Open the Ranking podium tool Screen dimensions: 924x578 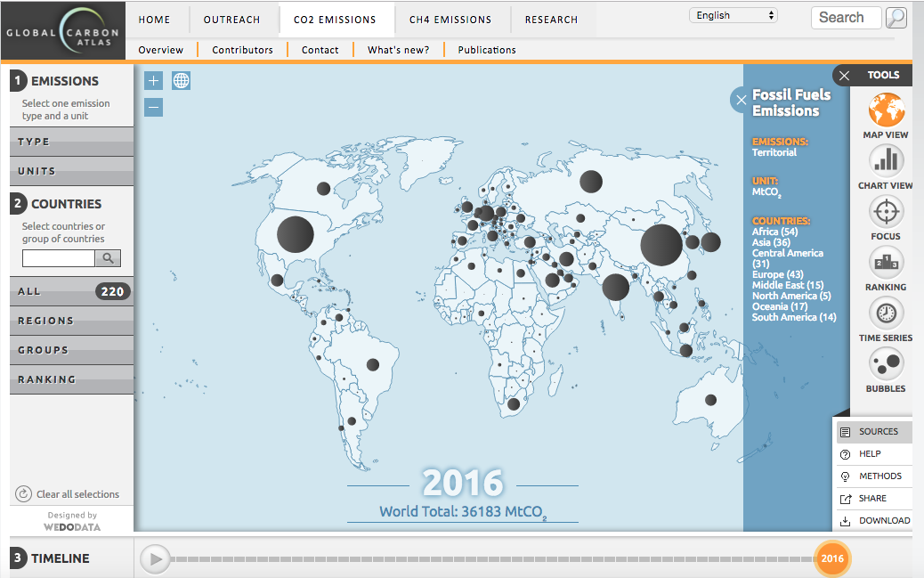pyautogui.click(x=885, y=263)
